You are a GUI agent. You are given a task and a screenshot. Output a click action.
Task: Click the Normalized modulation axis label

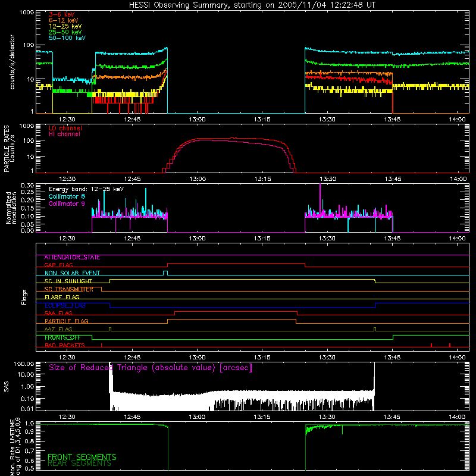pos(11,208)
